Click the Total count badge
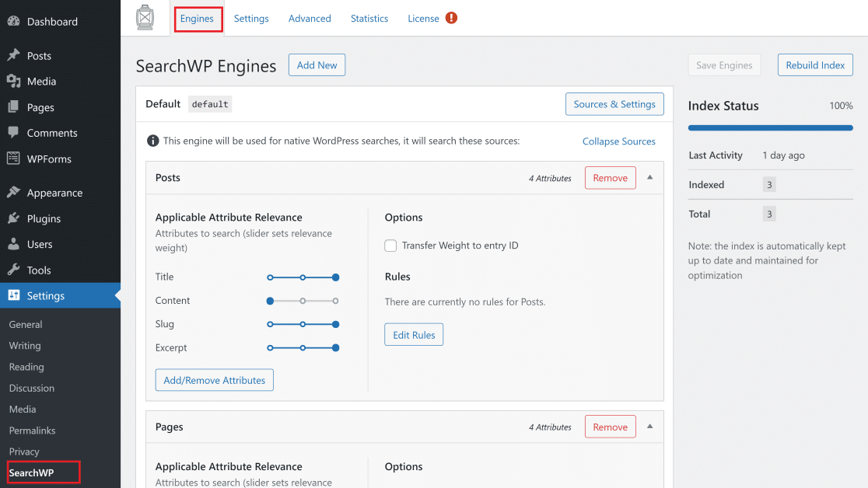The image size is (868, 488). 769,214
